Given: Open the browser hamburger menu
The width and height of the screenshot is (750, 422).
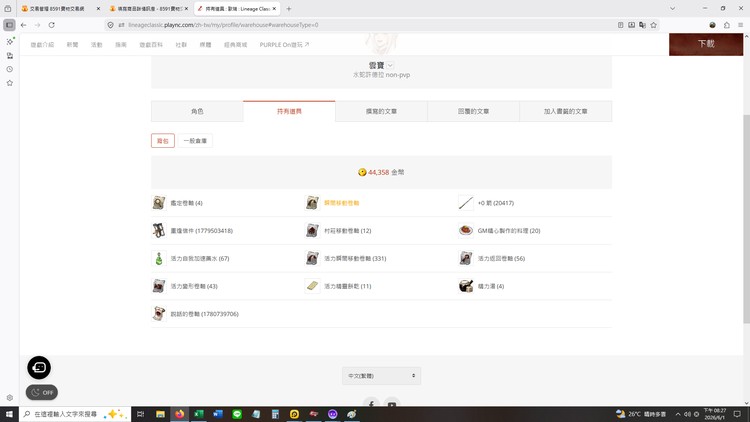Looking at the screenshot, I should pyautogui.click(x=740, y=25).
